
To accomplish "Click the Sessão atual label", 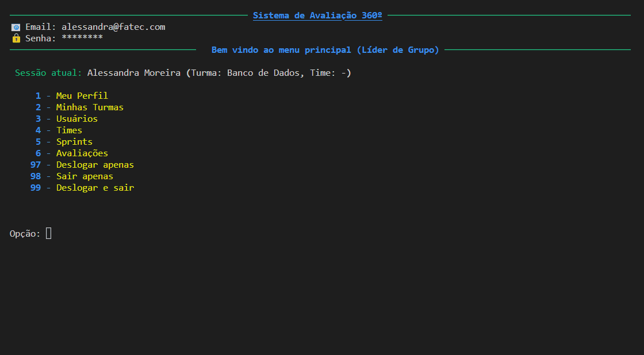I will [x=48, y=73].
